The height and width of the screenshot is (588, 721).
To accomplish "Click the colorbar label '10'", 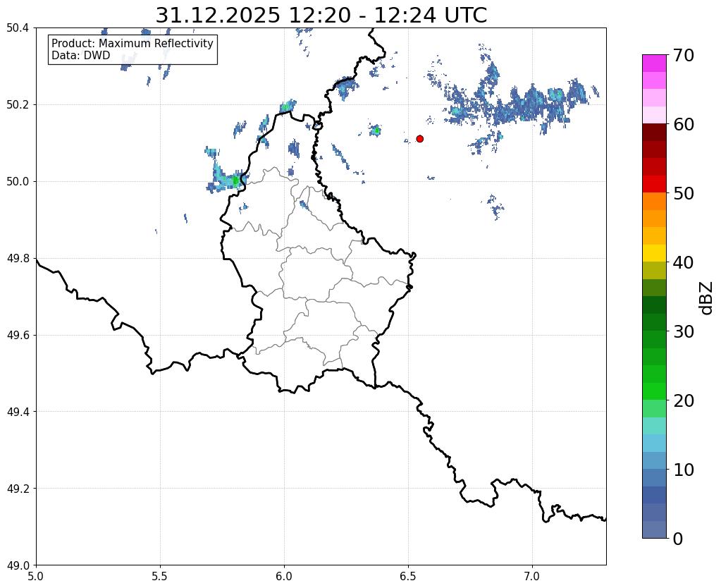I will 684,470.
